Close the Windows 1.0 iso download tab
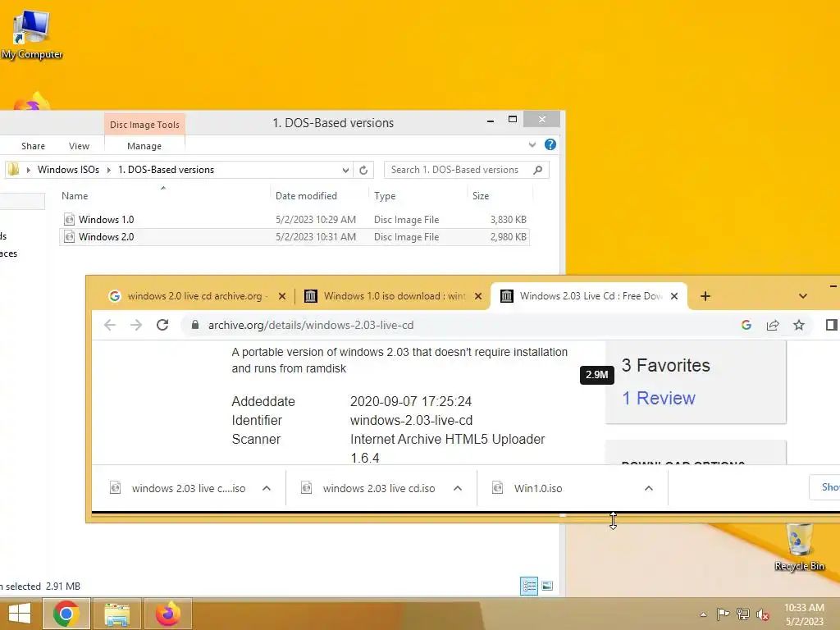Screen dimensions: 840x630 pyautogui.click(x=478, y=296)
